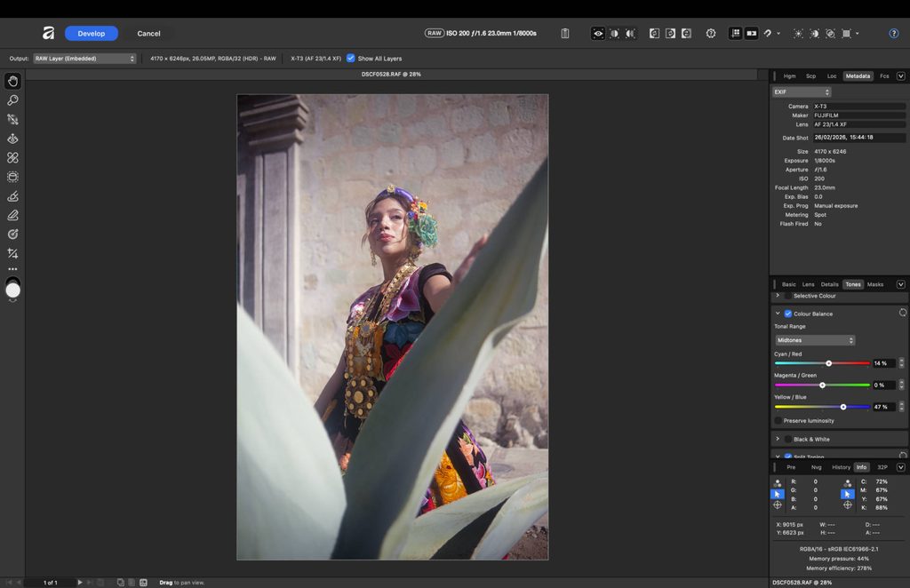This screenshot has width=910, height=588.
Task: Open the Basic adjustments tab
Action: [x=789, y=284]
